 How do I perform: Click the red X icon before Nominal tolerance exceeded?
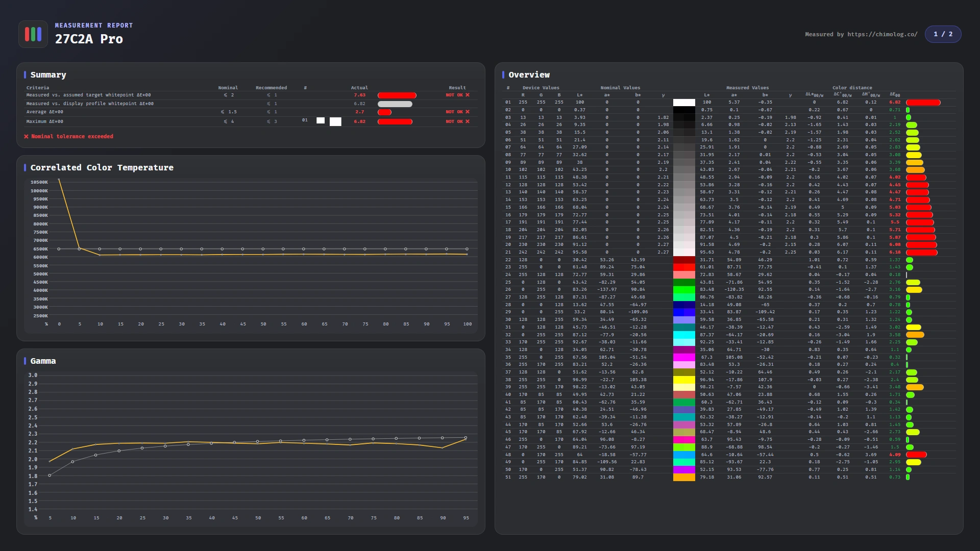point(27,137)
